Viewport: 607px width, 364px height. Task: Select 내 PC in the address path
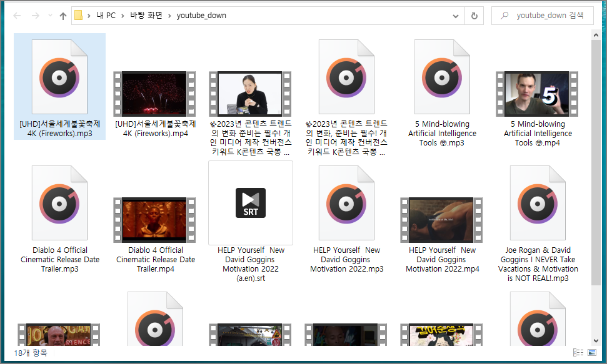coord(106,16)
